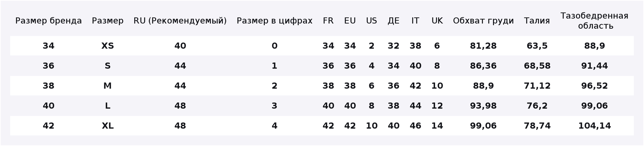Select brand size 34 cell

point(49,46)
